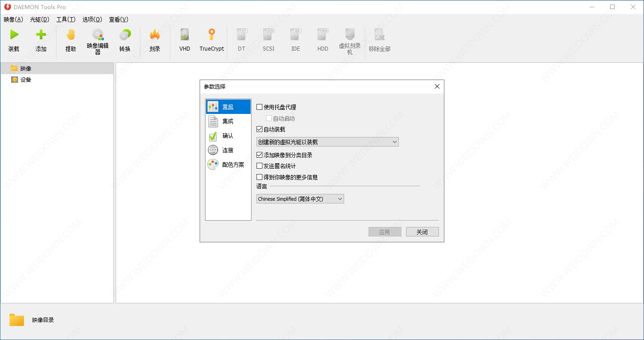Click the DAEMON Tools logo in title bar
The image size is (644, 340).
point(7,7)
